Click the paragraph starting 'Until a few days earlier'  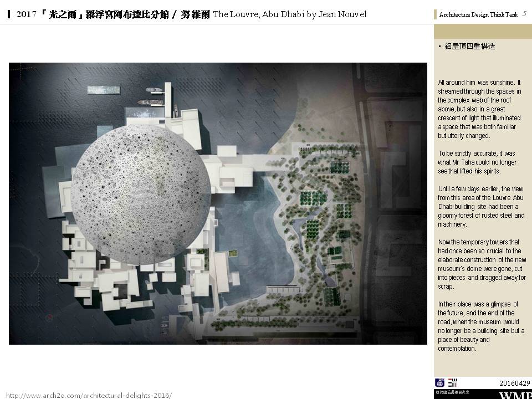(480, 206)
